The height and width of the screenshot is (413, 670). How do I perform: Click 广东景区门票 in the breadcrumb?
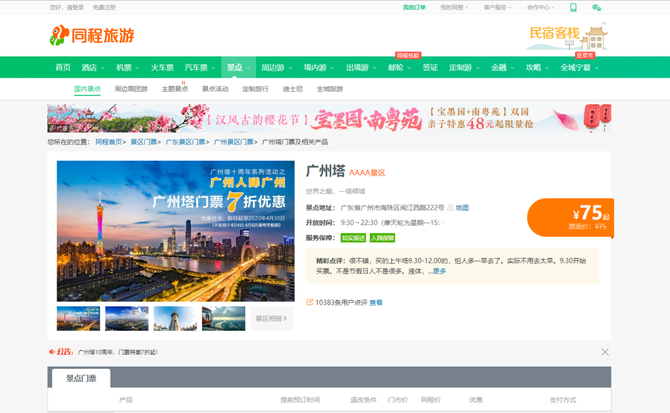185,142
